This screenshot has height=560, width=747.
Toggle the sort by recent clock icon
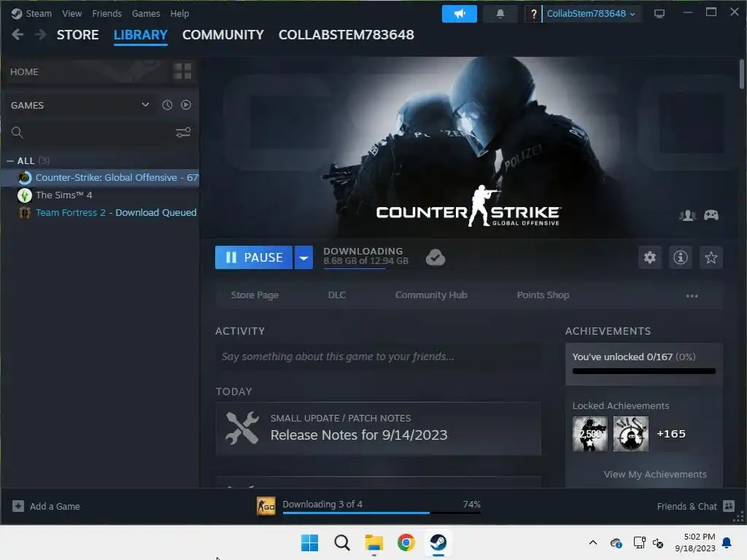point(167,105)
